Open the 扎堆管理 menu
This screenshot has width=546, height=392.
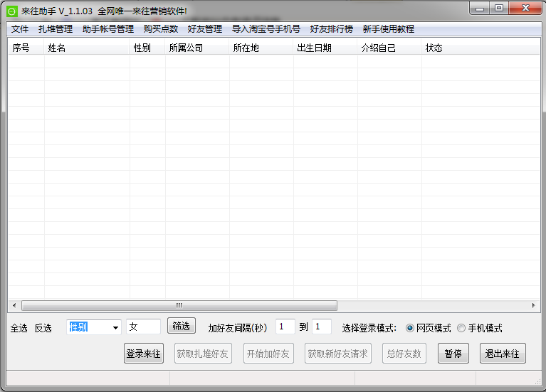point(56,29)
